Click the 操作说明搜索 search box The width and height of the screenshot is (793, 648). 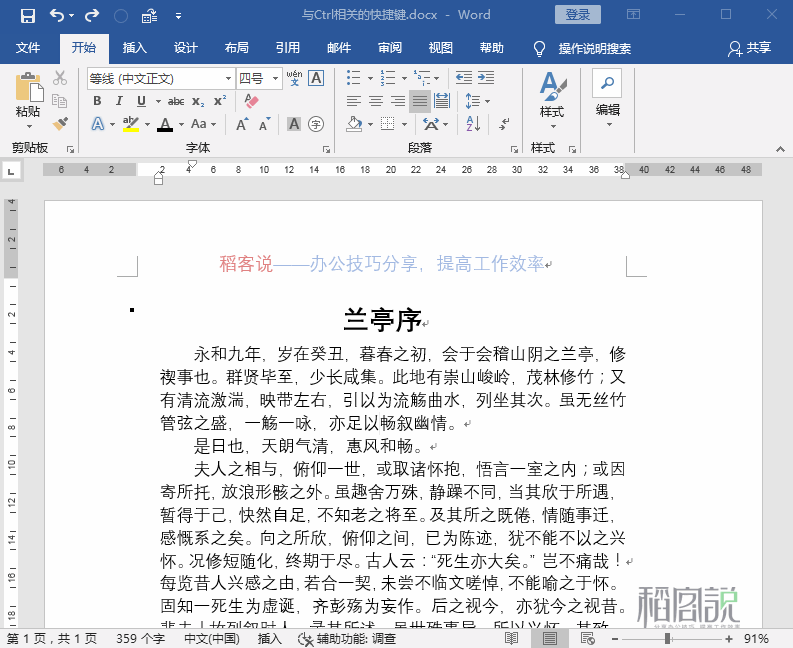click(x=594, y=48)
